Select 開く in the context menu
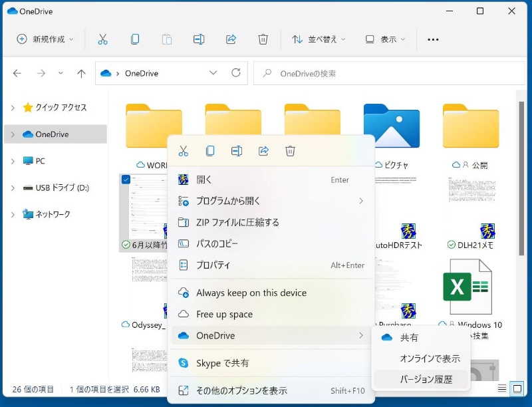Image resolution: width=532 pixels, height=407 pixels. coord(271,180)
